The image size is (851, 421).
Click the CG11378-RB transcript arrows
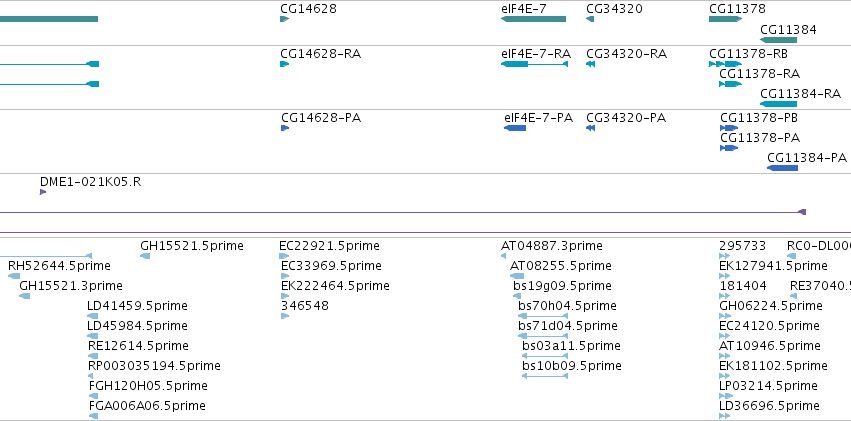[725, 64]
